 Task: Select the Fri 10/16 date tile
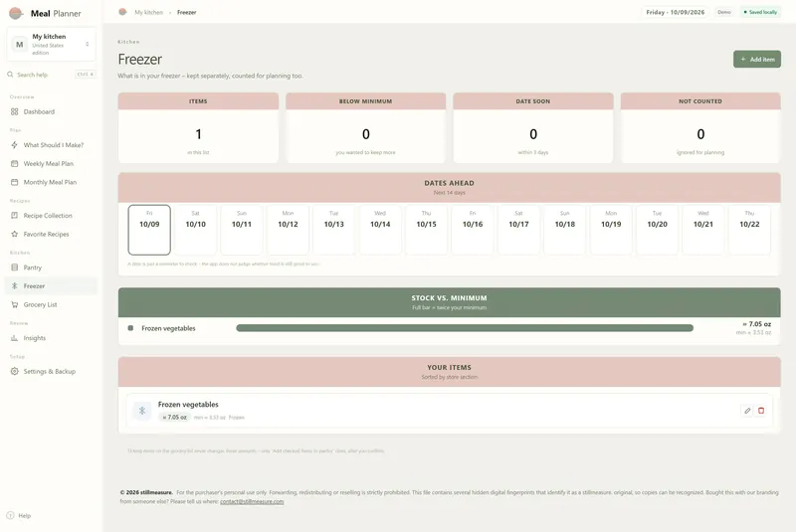[473, 230]
